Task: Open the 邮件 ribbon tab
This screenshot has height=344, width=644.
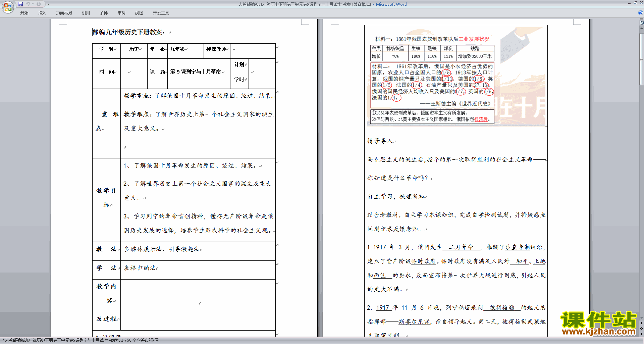Action: (x=104, y=13)
